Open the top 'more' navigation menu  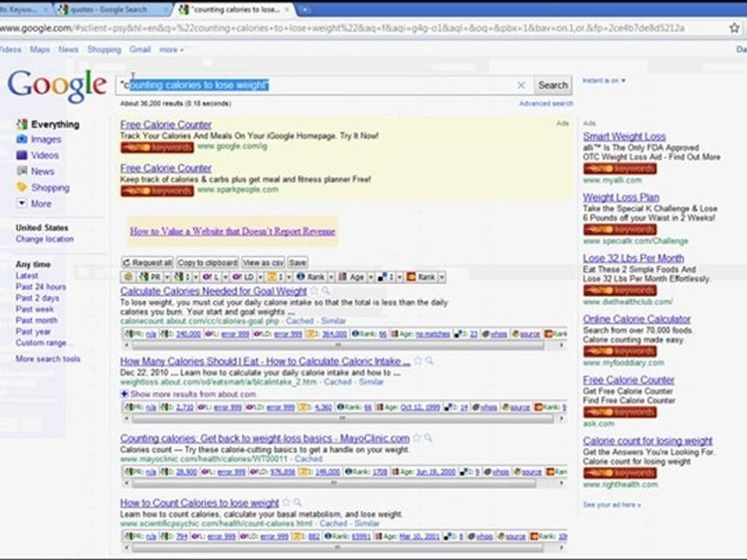click(171, 50)
